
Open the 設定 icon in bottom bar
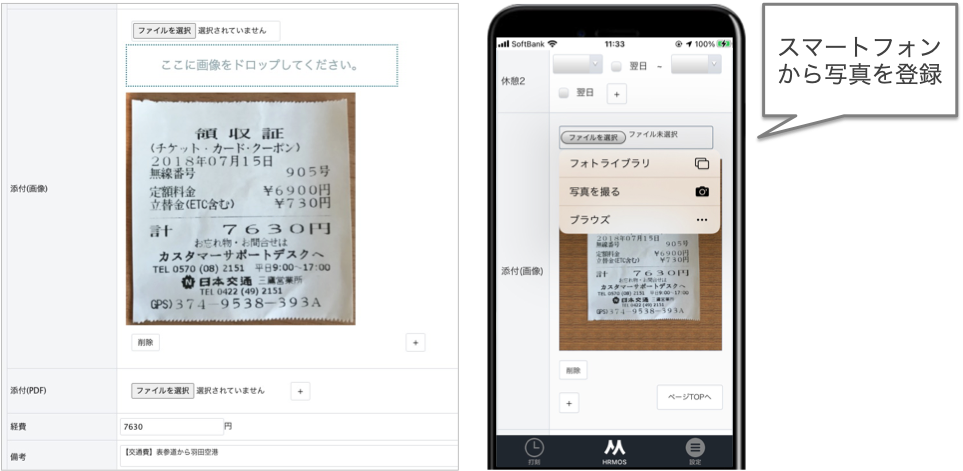[694, 449]
